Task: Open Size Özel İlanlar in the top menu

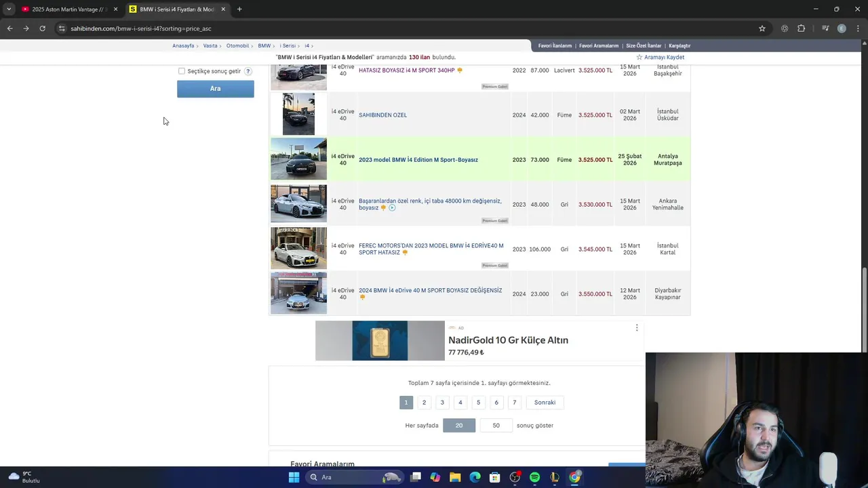Action: (644, 46)
